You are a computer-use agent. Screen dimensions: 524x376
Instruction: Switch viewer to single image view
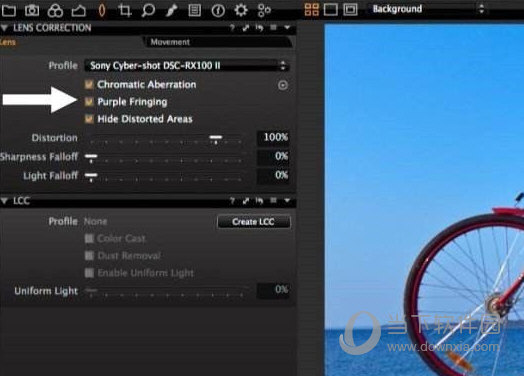point(331,9)
